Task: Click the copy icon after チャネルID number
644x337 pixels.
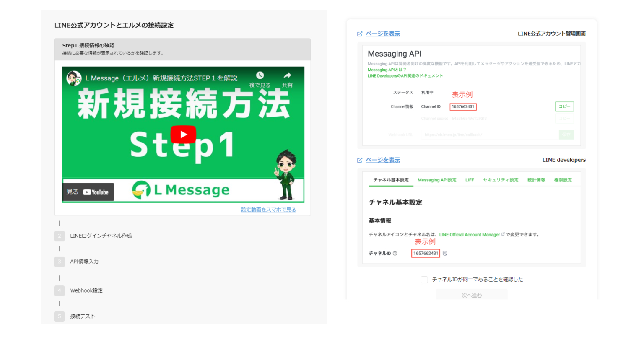Action: click(445, 254)
